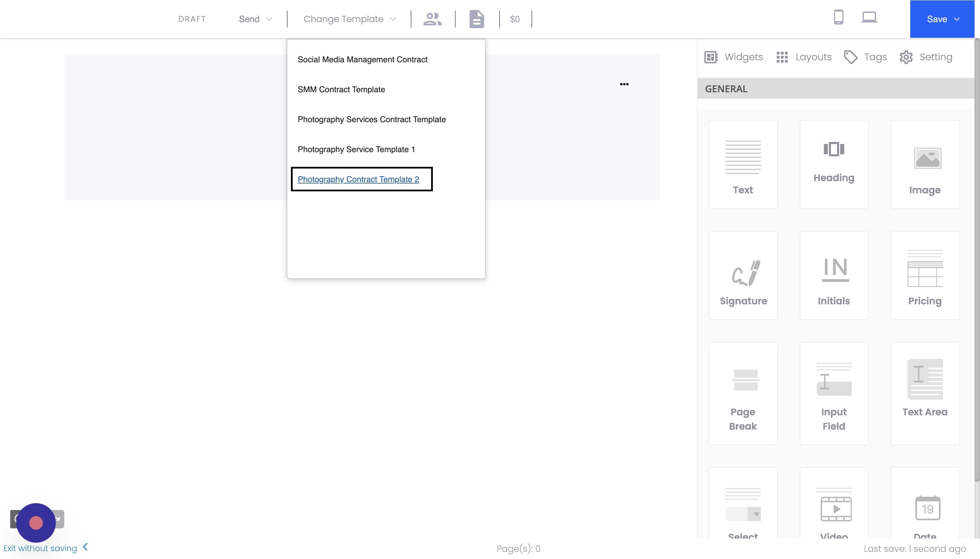The height and width of the screenshot is (559, 980).
Task: Click the $0 price indicator
Action: pyautogui.click(x=514, y=19)
